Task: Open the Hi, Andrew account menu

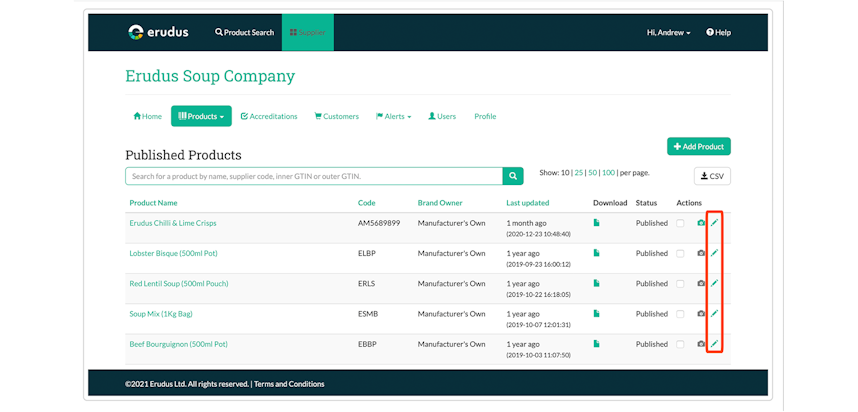Action: pyautogui.click(x=668, y=33)
